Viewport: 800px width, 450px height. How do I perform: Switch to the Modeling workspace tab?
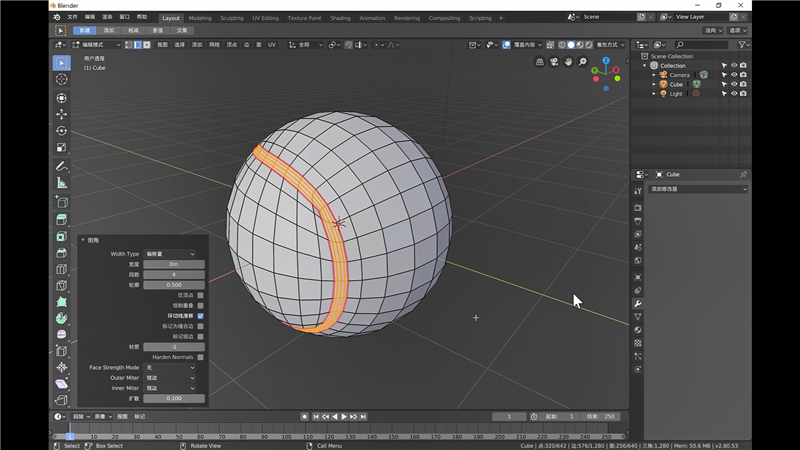coord(200,18)
